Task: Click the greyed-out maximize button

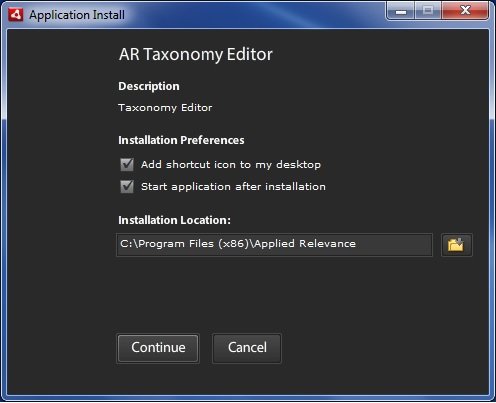Action: point(428,12)
